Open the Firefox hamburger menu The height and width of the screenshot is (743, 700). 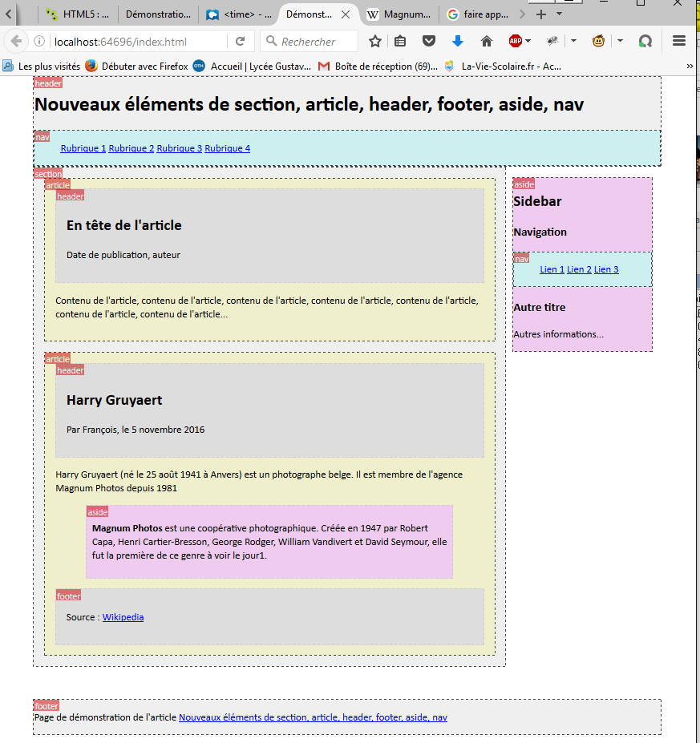point(679,41)
